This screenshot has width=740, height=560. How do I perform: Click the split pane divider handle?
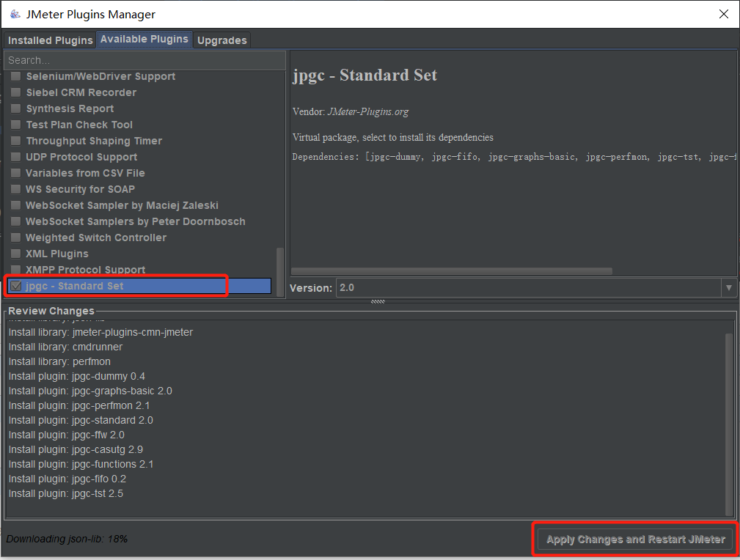pyautogui.click(x=378, y=301)
